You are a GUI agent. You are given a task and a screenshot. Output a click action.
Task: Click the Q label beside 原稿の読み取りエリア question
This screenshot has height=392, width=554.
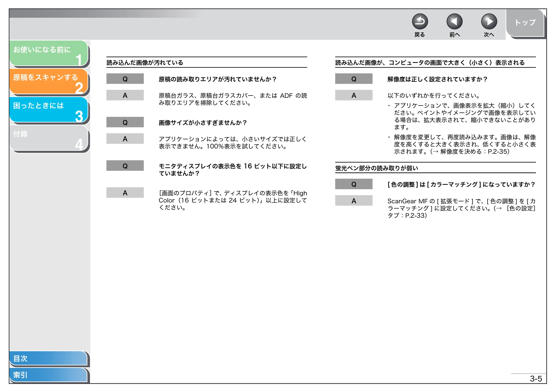pos(125,79)
